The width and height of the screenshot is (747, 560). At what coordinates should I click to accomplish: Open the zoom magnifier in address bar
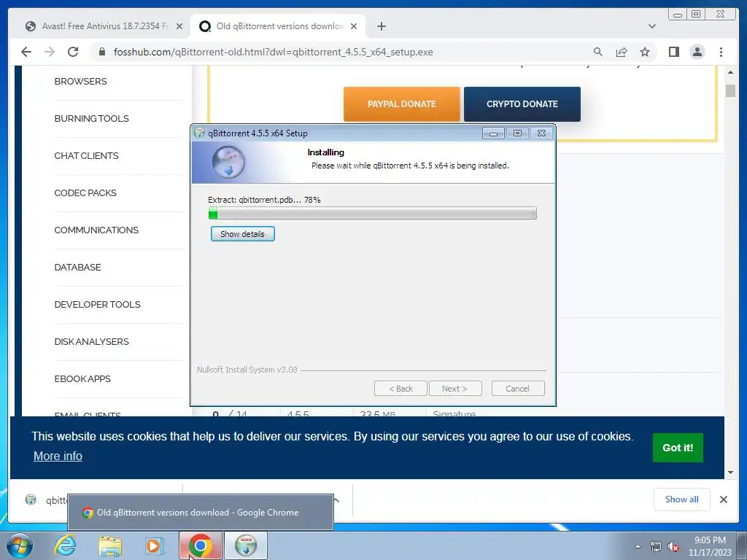coord(598,52)
